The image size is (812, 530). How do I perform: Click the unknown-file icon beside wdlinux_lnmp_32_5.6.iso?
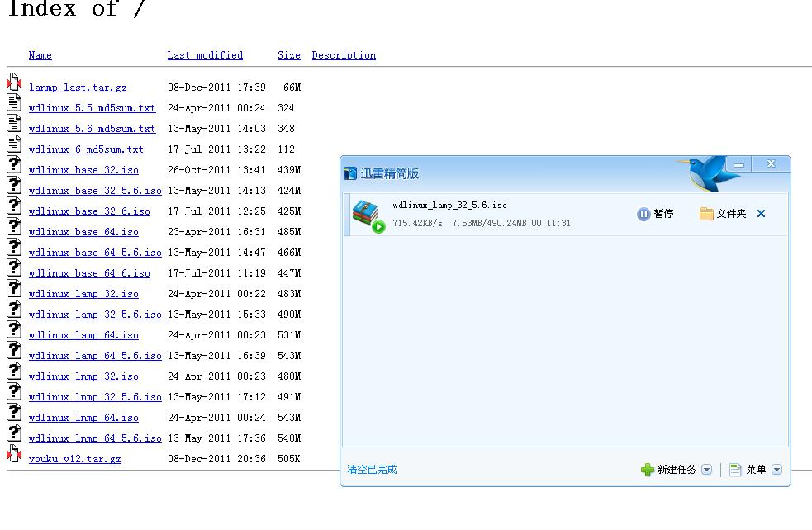[x=14, y=392]
